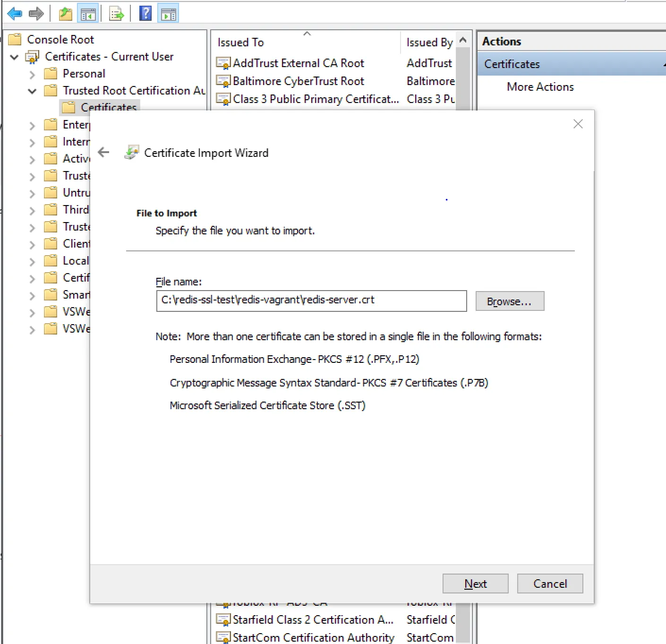
Task: Select the AddTrust External CA Root certificate
Action: pyautogui.click(x=298, y=63)
